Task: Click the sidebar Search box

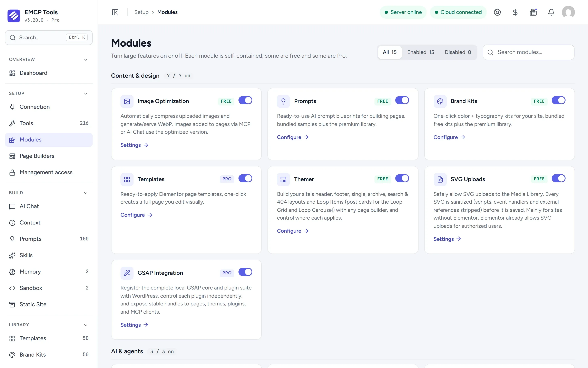Action: pyautogui.click(x=49, y=37)
